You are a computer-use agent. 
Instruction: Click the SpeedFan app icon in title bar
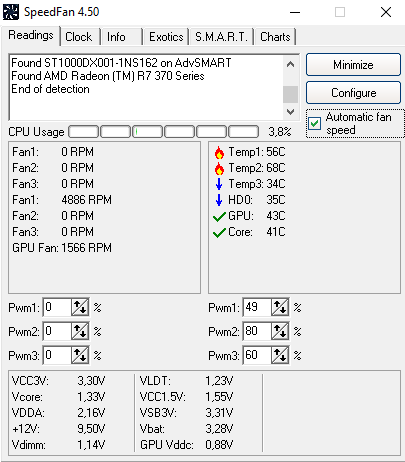click(x=11, y=12)
